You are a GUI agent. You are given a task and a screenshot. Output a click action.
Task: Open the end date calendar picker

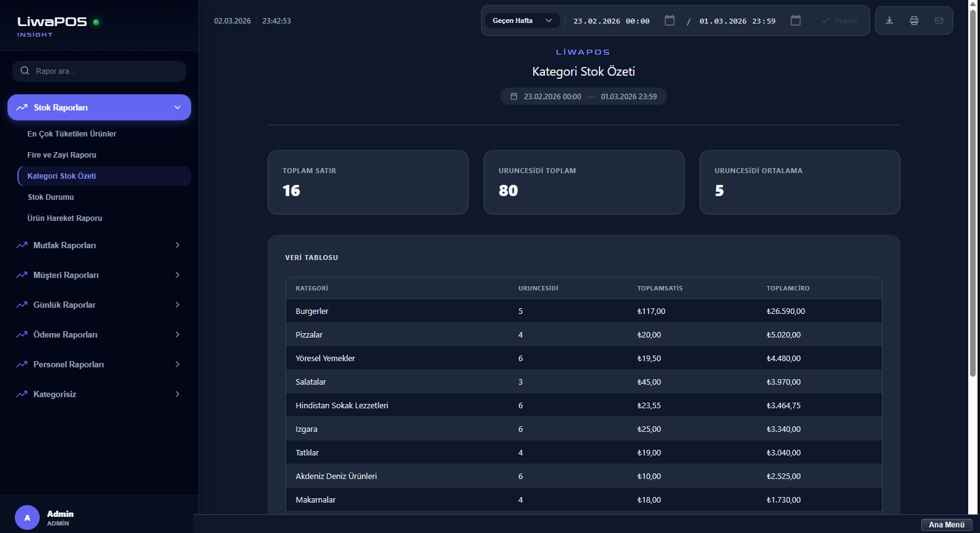click(x=795, y=20)
